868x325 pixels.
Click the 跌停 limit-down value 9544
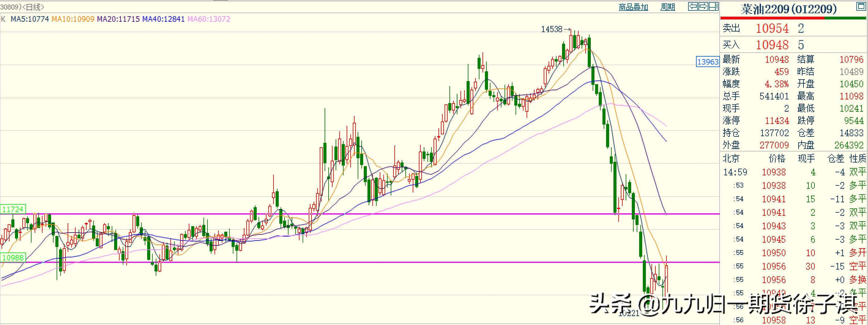[x=854, y=121]
